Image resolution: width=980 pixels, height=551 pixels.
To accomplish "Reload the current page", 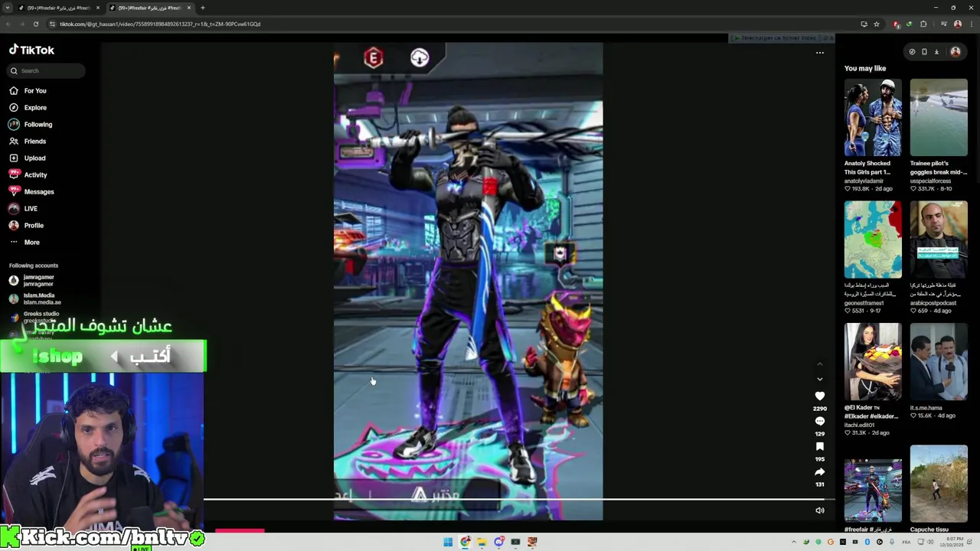I will pyautogui.click(x=35, y=24).
